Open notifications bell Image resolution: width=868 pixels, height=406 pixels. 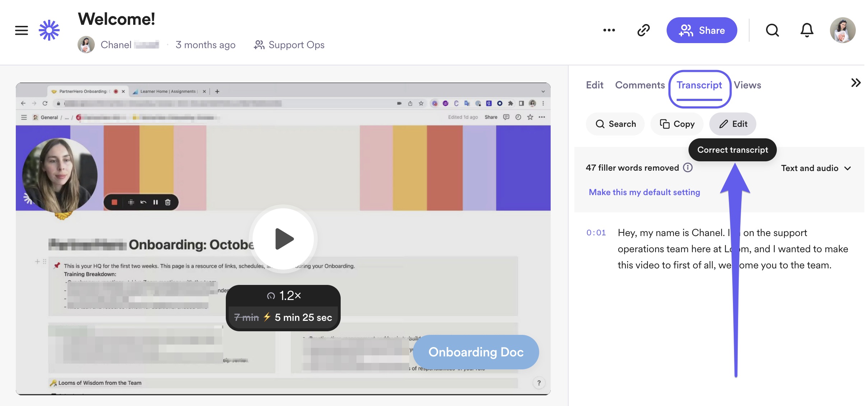[x=807, y=30]
